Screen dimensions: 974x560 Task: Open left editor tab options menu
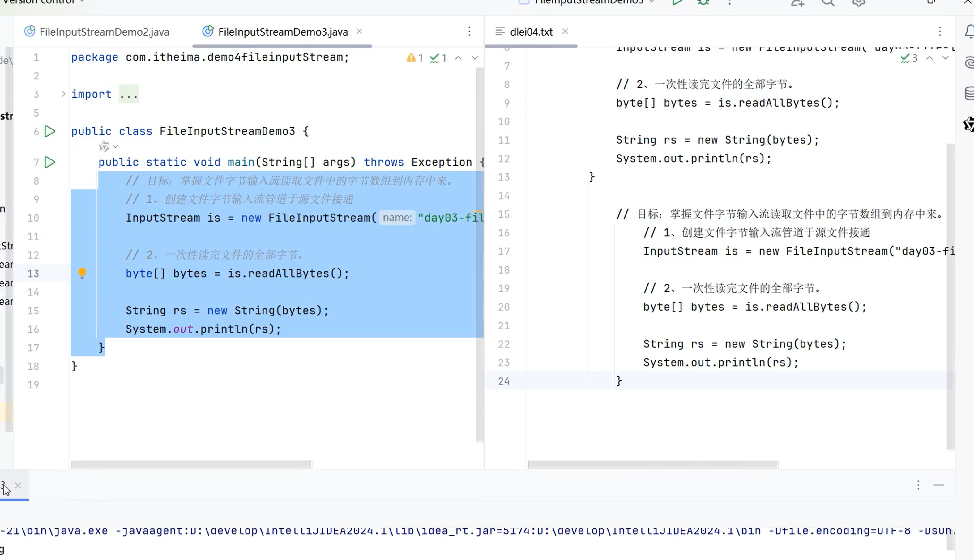coord(469,32)
